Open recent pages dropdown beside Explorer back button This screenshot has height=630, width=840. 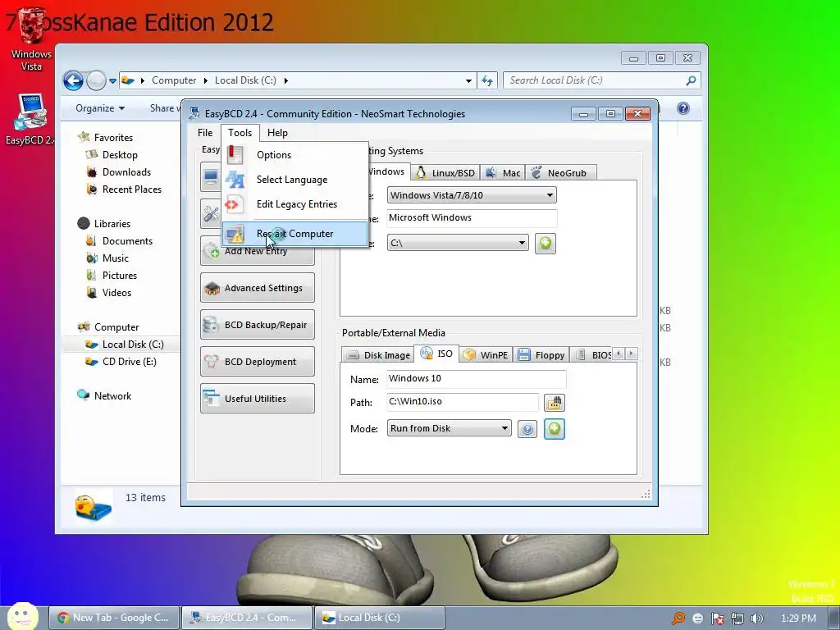[112, 81]
